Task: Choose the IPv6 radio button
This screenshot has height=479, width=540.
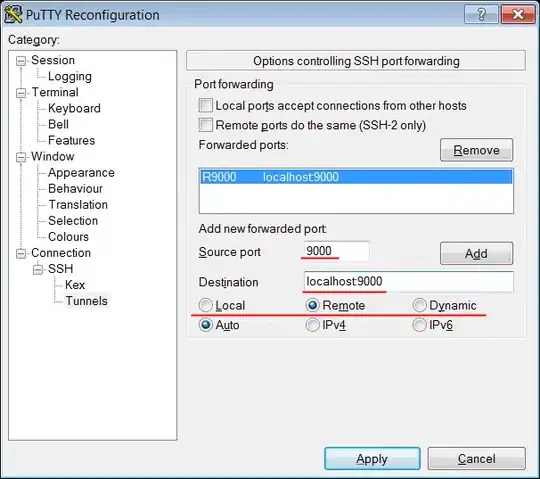Action: tap(419, 325)
